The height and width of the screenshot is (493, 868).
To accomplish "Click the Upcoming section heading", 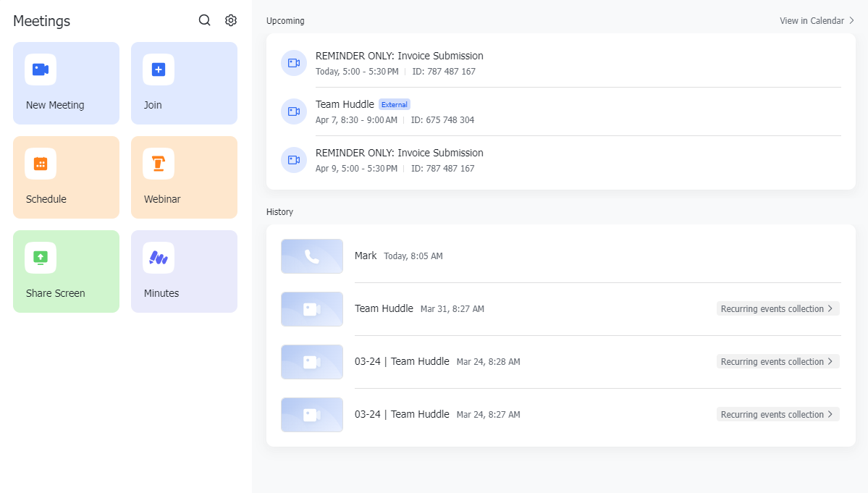I will point(285,20).
